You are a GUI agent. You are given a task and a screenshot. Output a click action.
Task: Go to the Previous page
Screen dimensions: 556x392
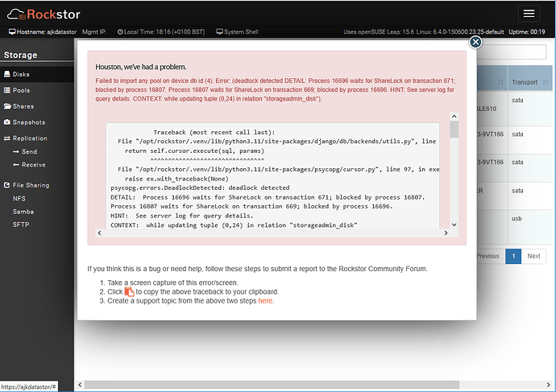tap(488, 256)
